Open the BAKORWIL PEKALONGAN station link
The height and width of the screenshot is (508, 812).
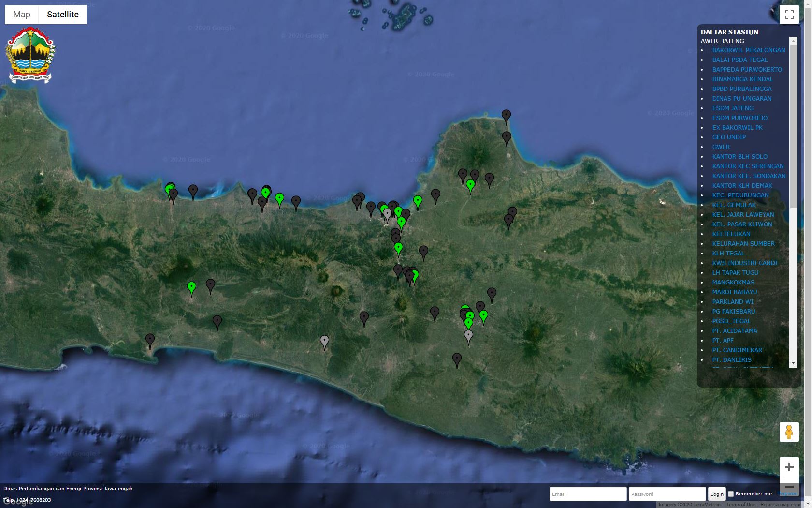point(748,50)
